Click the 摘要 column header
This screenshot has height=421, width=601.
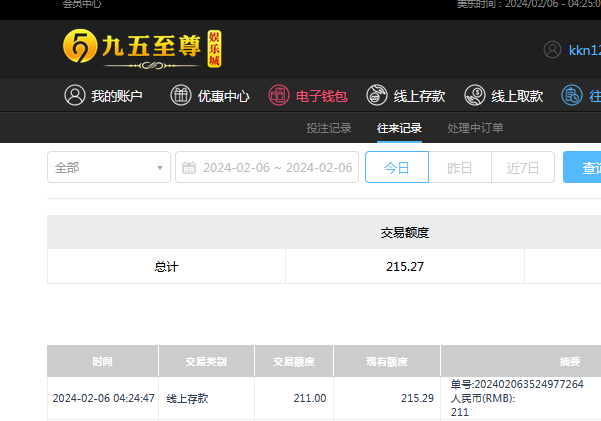coord(570,361)
